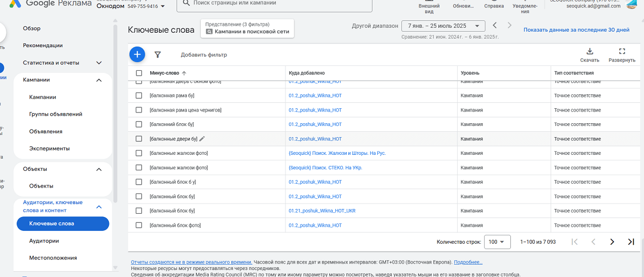Check балконные жалюзи фото row for Жалюзи и Шторы campaign
Viewport: 644px width, 277px height.
pyautogui.click(x=139, y=153)
